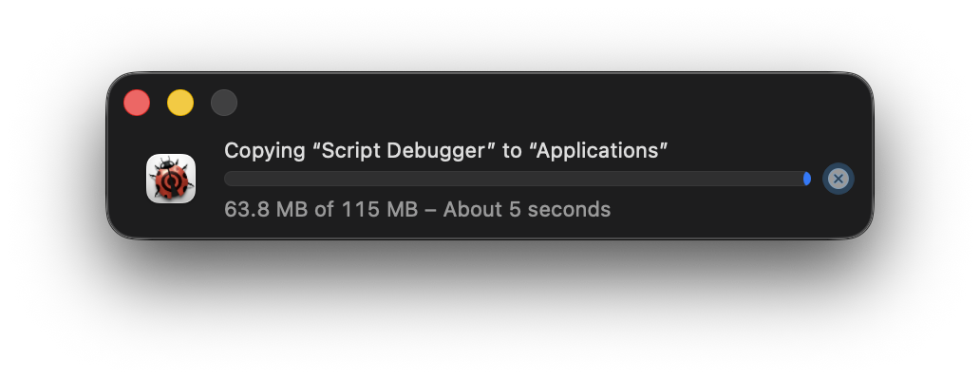Click the "MB" unit after 63.8
The image size is (980, 380).
292,209
